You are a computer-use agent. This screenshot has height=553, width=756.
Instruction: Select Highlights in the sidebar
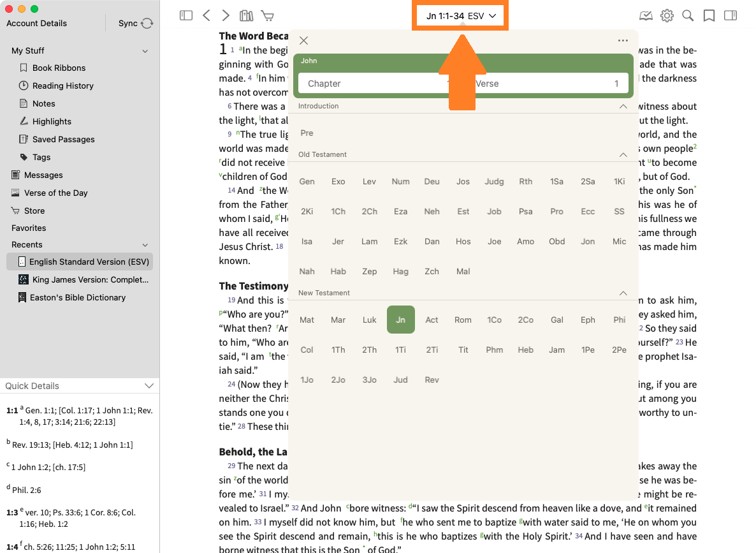pos(52,121)
